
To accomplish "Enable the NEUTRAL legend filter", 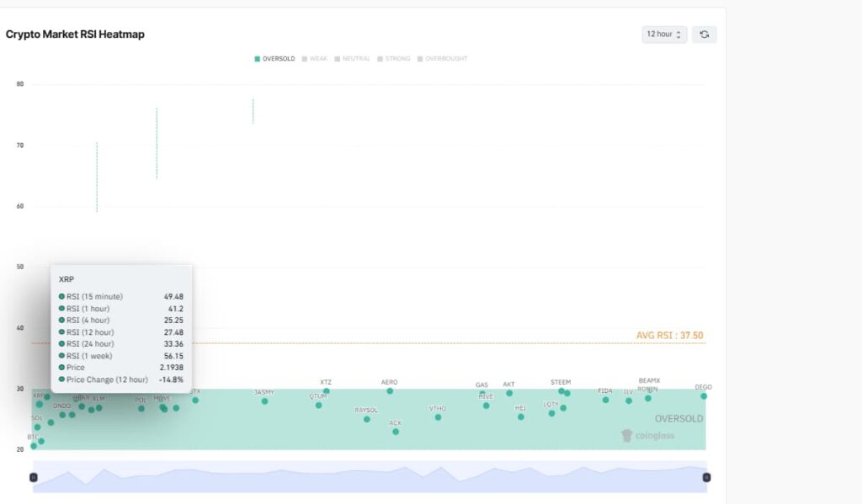I will [x=351, y=59].
